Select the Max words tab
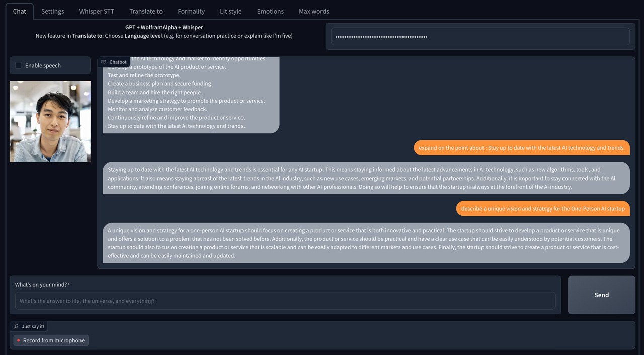 click(x=313, y=11)
